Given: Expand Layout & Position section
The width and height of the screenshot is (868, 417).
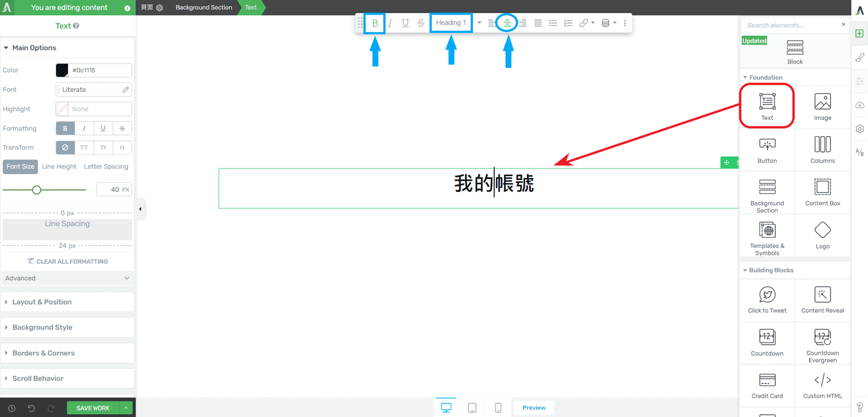Looking at the screenshot, I should 67,302.
